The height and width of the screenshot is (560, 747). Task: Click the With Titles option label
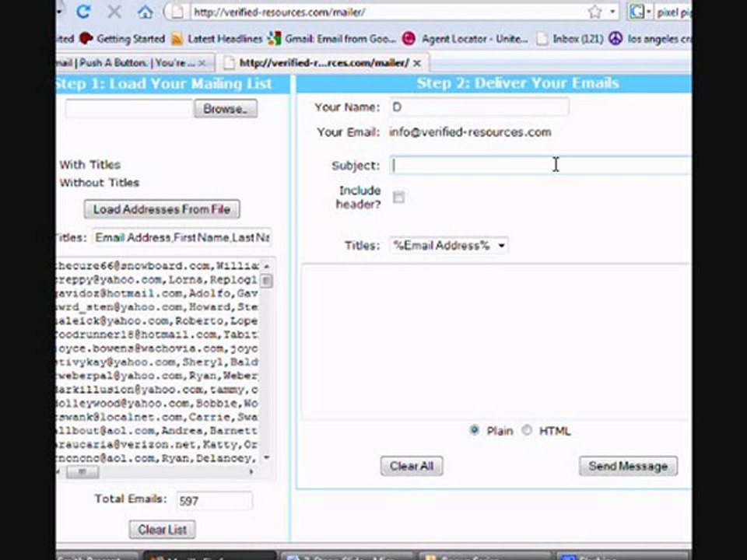click(90, 165)
